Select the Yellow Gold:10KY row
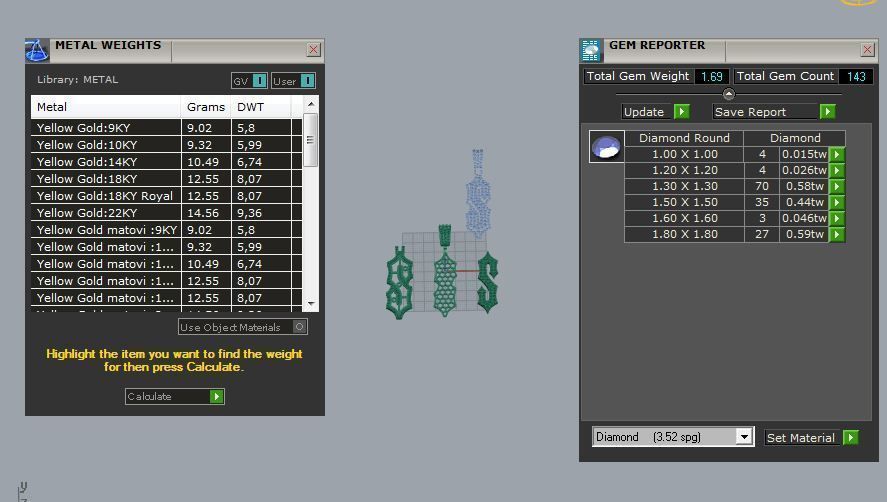Viewport: 887px width, 502px height. [x=166, y=145]
